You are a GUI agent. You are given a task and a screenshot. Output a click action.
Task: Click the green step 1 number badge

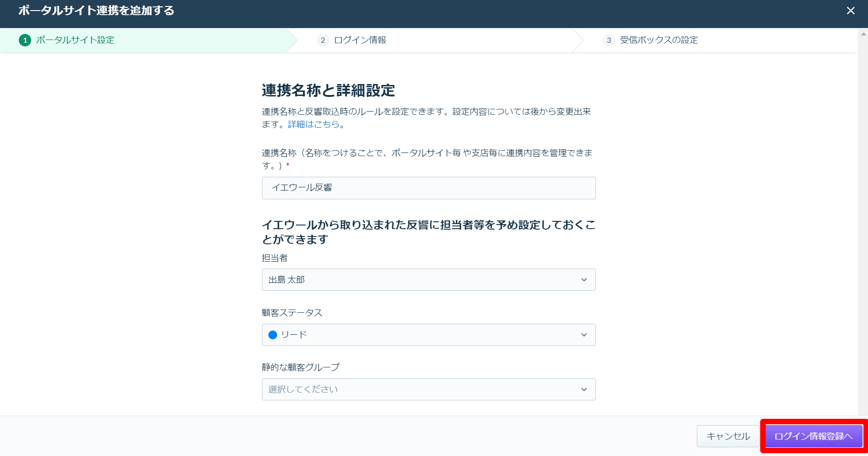point(25,40)
